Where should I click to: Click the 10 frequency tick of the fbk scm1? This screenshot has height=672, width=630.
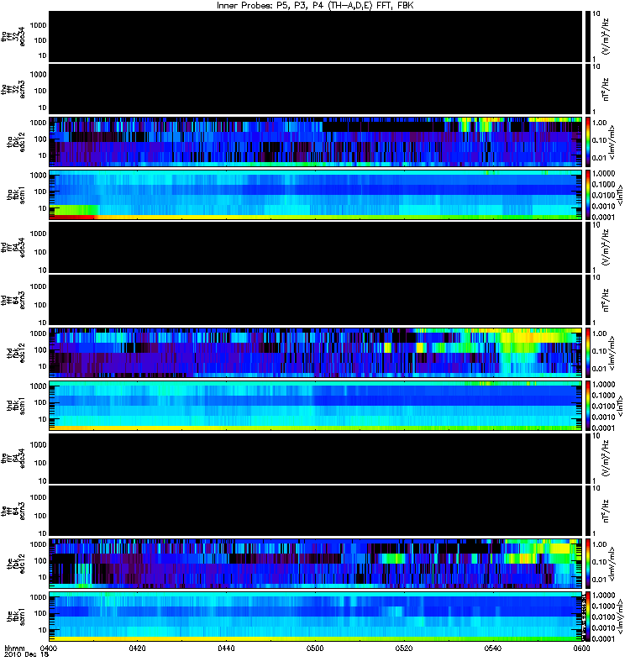click(43, 629)
